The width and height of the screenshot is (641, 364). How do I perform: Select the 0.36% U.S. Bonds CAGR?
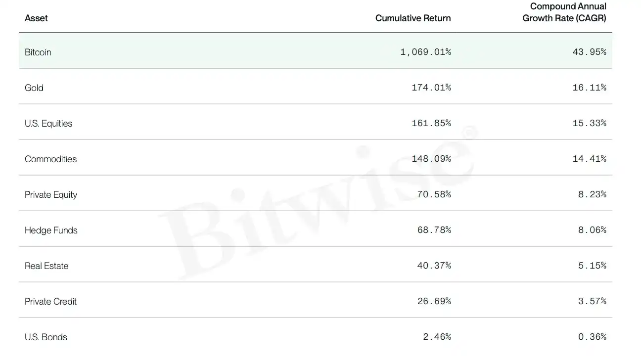pos(593,337)
